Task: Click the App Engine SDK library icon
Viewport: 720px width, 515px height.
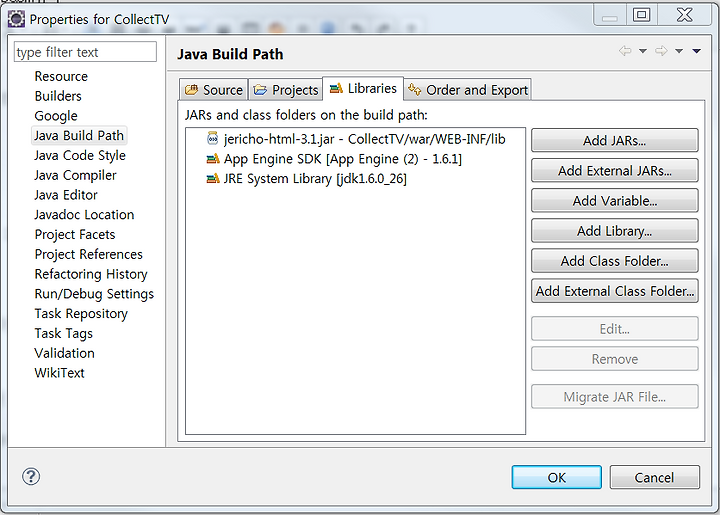Action: point(213,159)
